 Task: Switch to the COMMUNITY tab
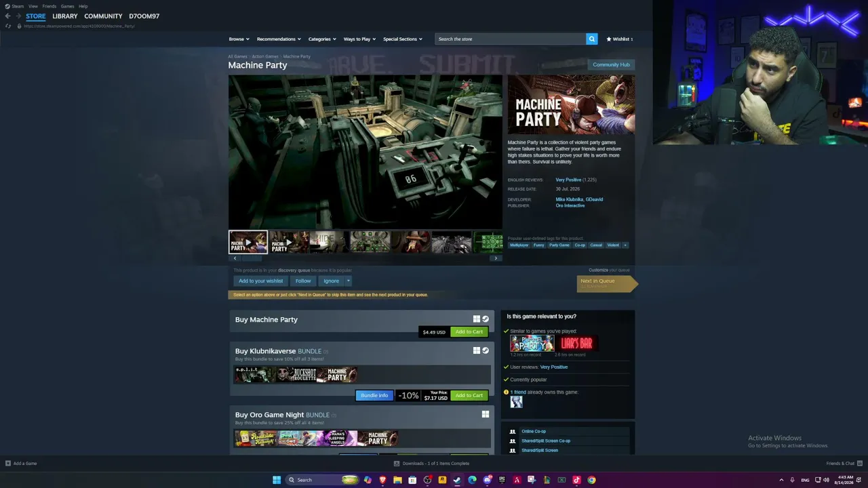coord(104,16)
